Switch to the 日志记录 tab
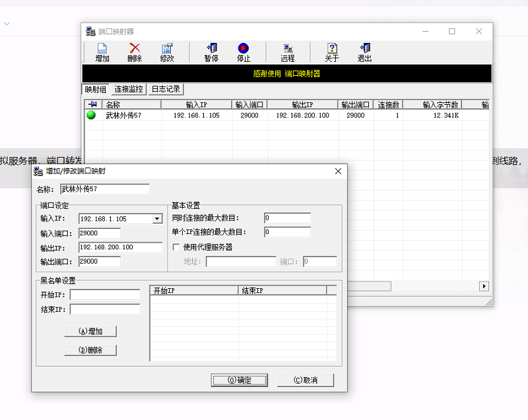Screen dimensions: 528x420 [166, 89]
